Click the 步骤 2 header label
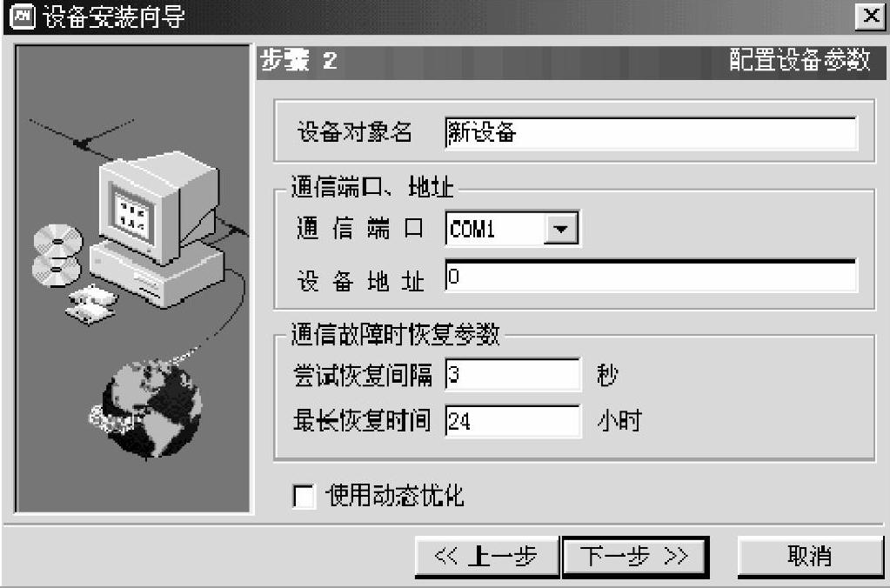Image resolution: width=890 pixels, height=588 pixels. (298, 60)
